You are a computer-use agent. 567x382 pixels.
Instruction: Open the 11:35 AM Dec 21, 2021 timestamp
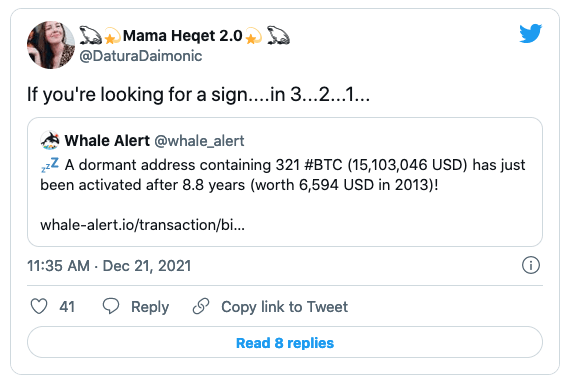coord(109,266)
